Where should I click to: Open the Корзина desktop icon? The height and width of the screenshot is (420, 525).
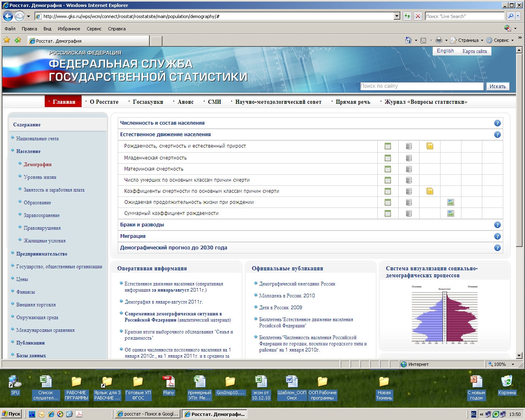507,386
